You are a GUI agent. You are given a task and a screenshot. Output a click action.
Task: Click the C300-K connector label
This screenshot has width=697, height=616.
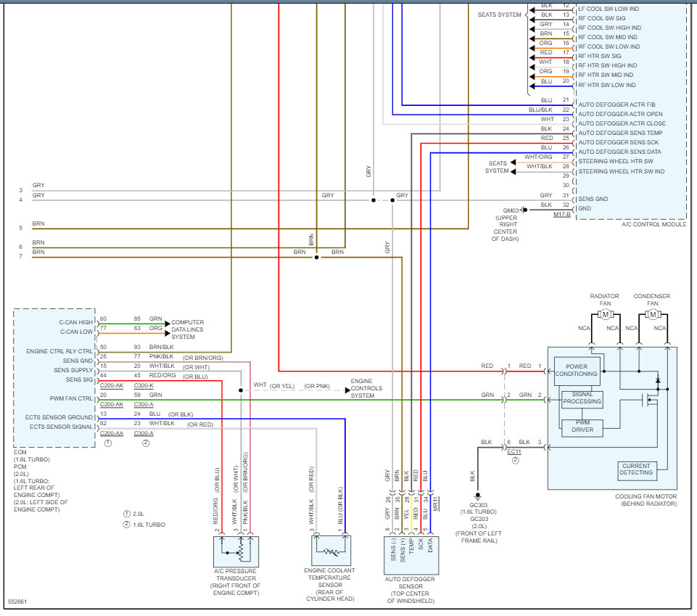click(x=144, y=385)
